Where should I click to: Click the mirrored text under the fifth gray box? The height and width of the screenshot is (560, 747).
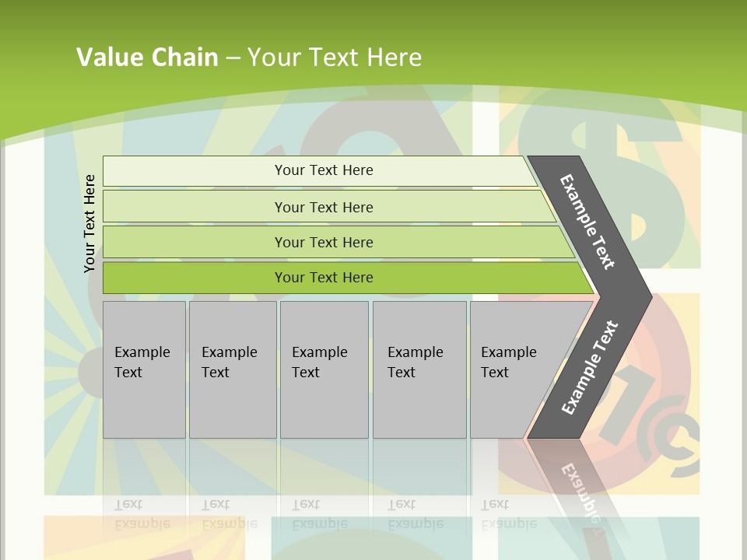point(509,514)
